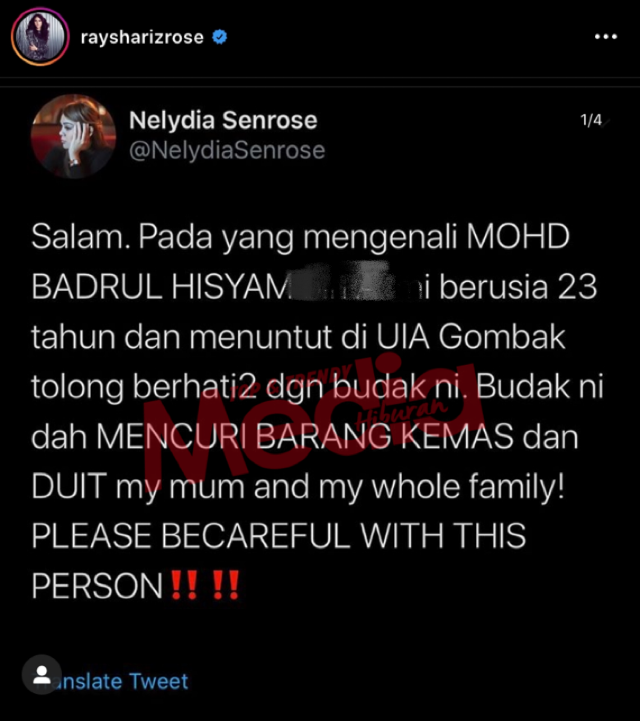The width and height of the screenshot is (640, 721).
Task: Go to the raysharizrose username profile
Action: [x=142, y=37]
